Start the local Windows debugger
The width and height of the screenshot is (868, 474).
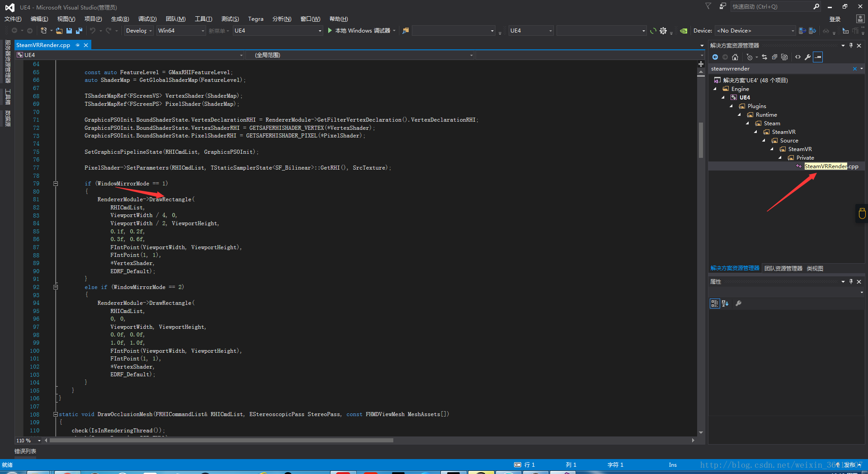point(362,31)
